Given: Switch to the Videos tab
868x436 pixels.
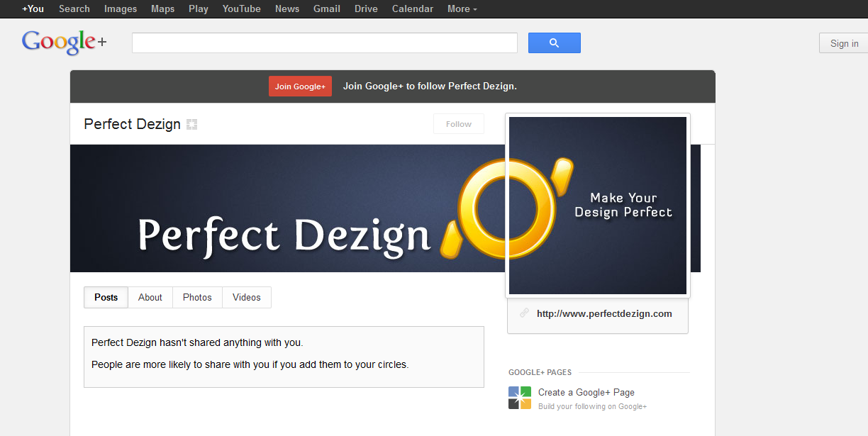Looking at the screenshot, I should click(247, 297).
